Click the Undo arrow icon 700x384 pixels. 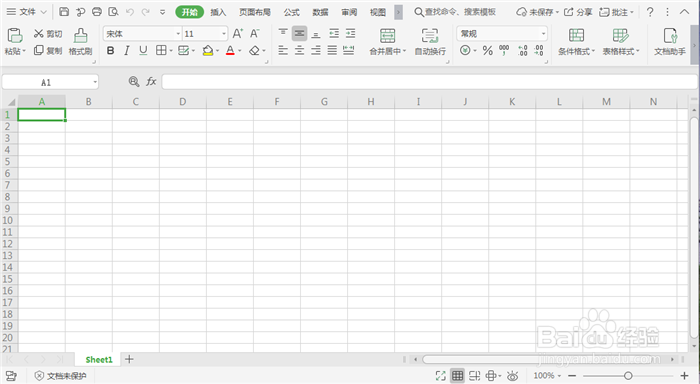click(129, 12)
